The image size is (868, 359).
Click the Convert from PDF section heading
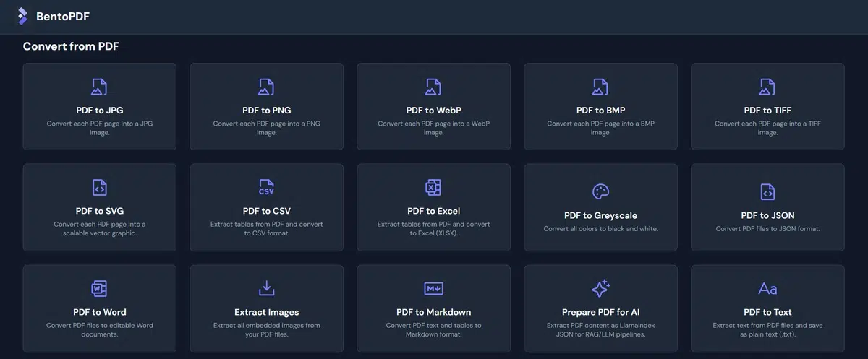coord(71,46)
